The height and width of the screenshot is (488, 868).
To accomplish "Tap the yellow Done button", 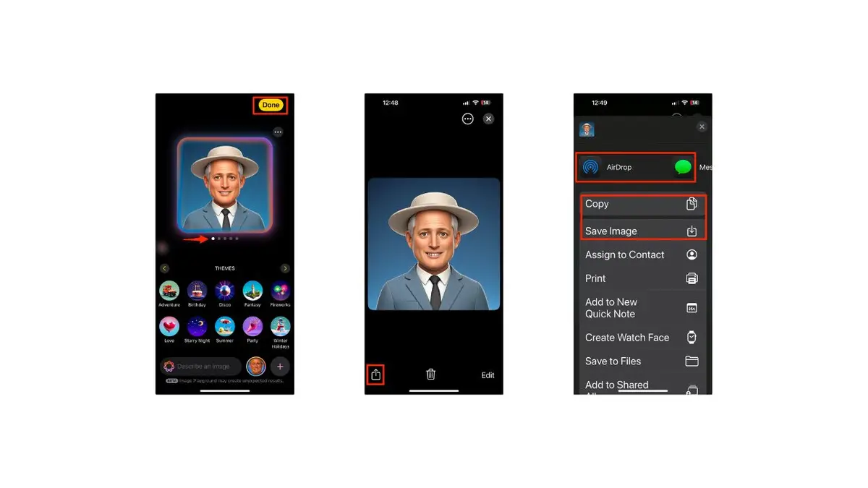I will [x=271, y=105].
